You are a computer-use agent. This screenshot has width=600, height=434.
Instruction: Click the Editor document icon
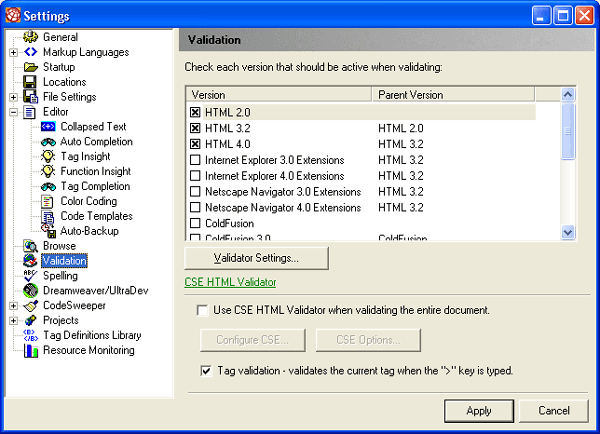tap(29, 112)
